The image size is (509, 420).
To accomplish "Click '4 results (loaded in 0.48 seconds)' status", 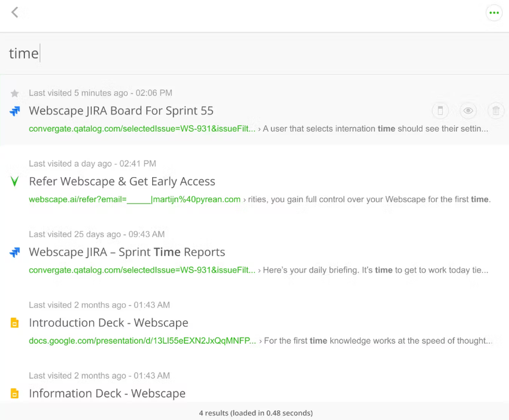I will click(x=256, y=413).
